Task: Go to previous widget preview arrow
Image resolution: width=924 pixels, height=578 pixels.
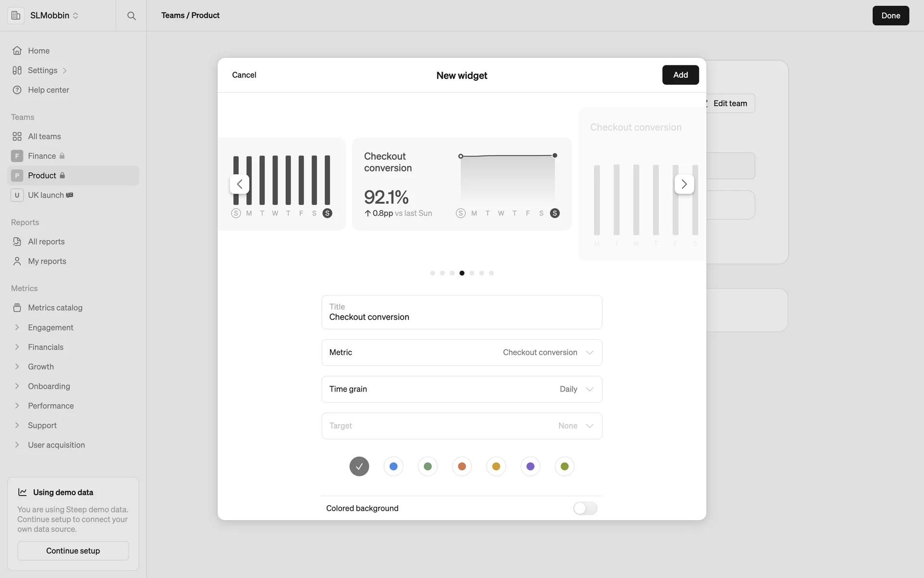Action: coord(240,184)
